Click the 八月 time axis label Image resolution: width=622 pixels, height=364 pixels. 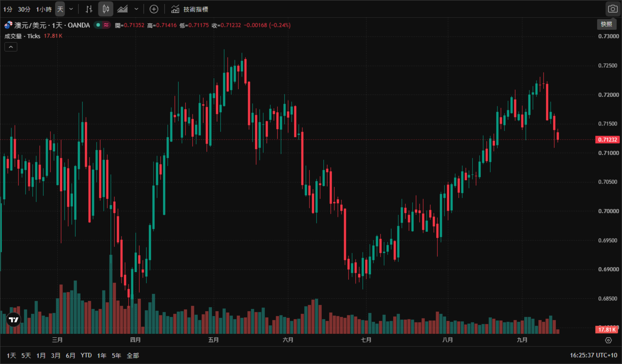point(447,340)
